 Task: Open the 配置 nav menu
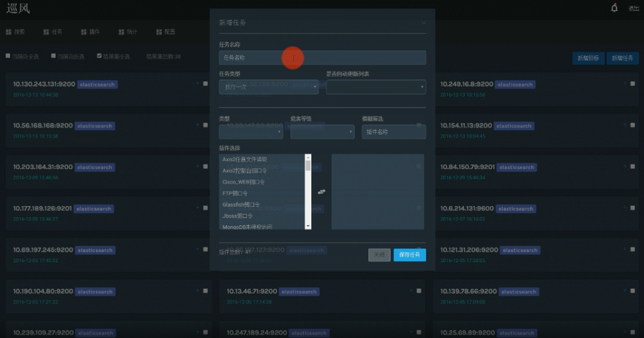point(166,32)
